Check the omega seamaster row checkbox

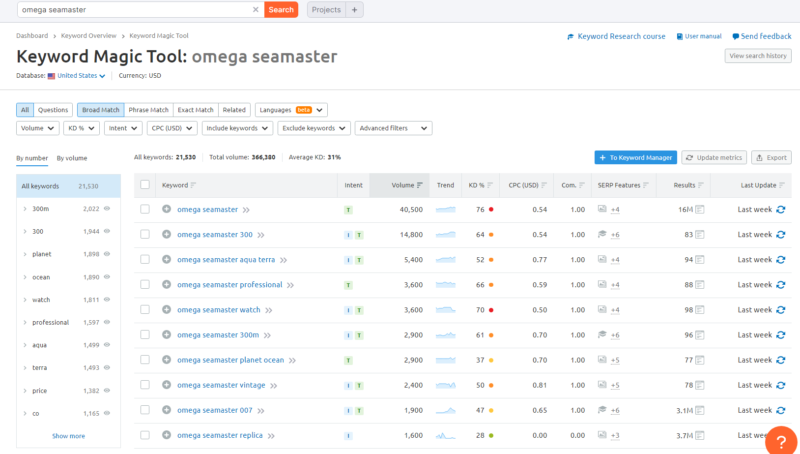click(145, 209)
